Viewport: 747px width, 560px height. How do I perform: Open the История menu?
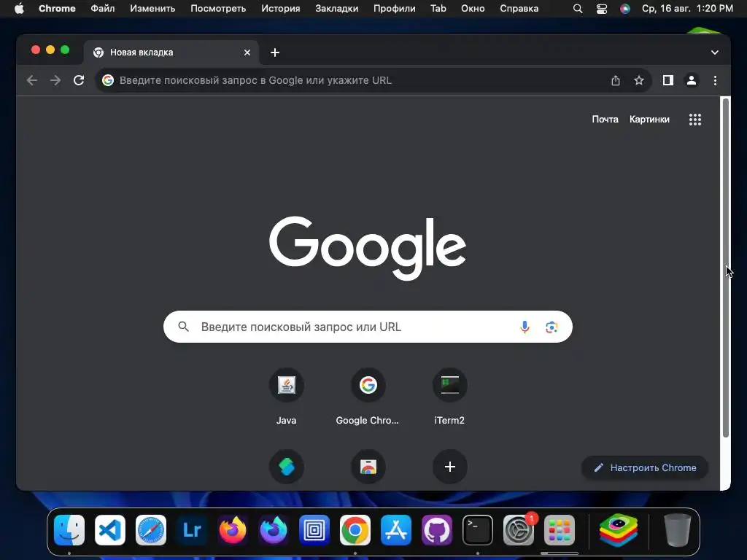281,9
